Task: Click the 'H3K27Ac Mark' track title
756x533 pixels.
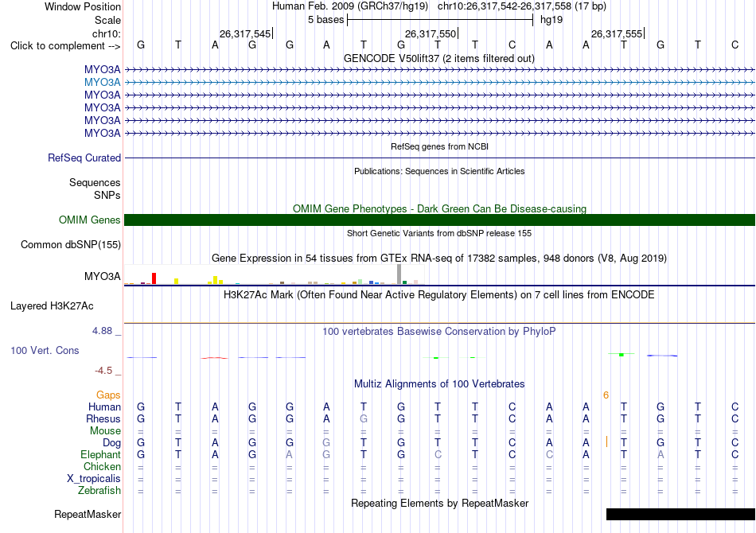Action: click(x=439, y=295)
